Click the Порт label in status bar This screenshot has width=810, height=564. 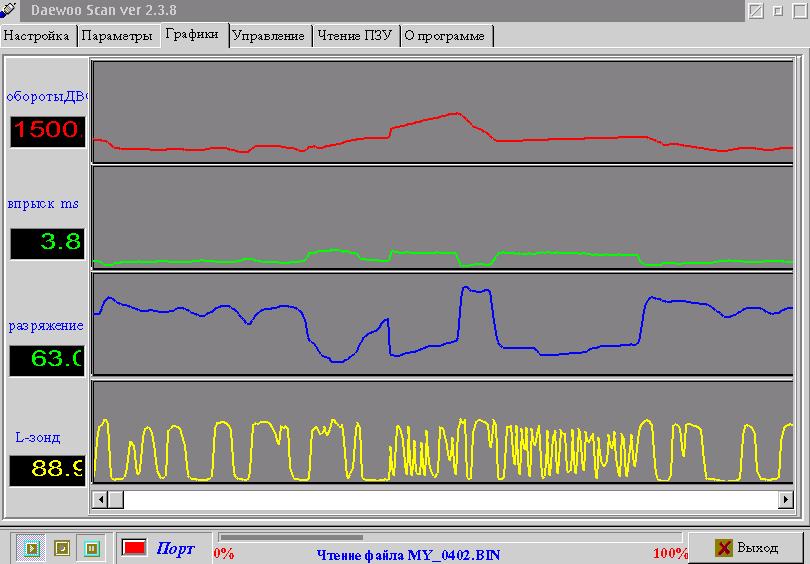click(x=176, y=549)
